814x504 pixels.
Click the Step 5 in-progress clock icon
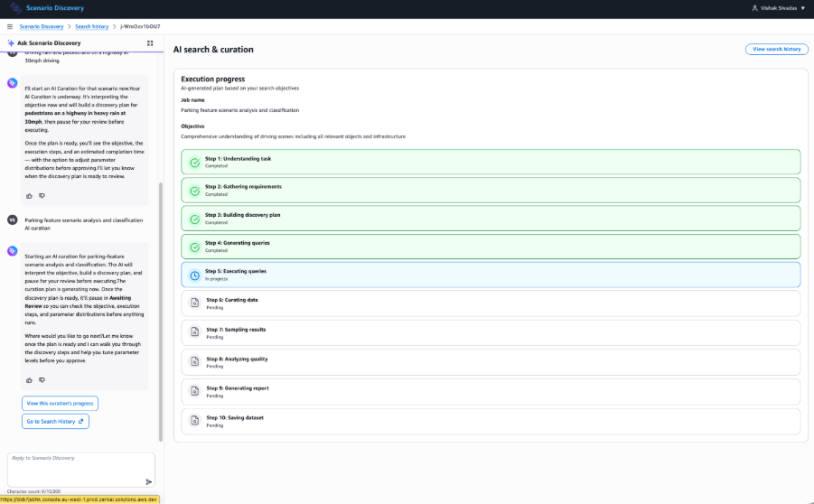click(194, 275)
